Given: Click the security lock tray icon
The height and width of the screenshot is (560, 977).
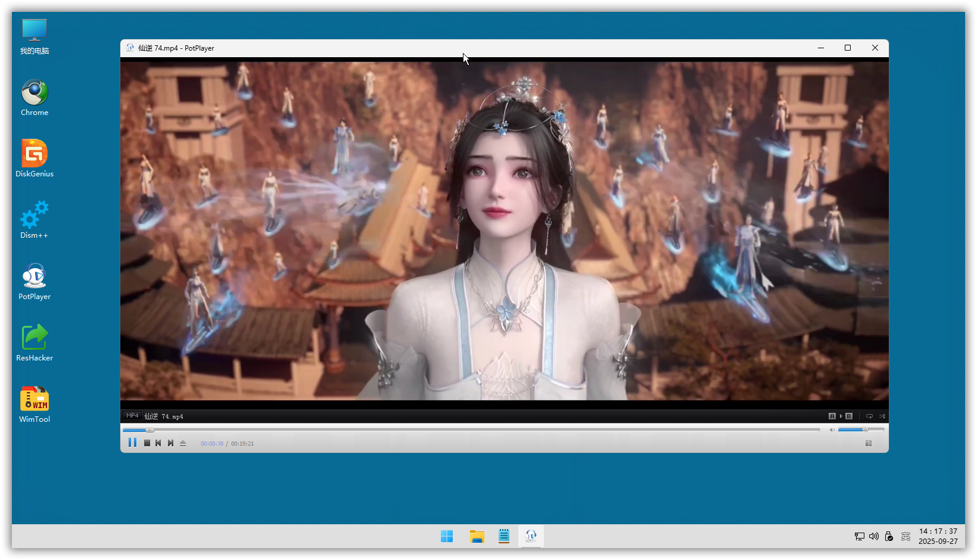Looking at the screenshot, I should click(889, 536).
